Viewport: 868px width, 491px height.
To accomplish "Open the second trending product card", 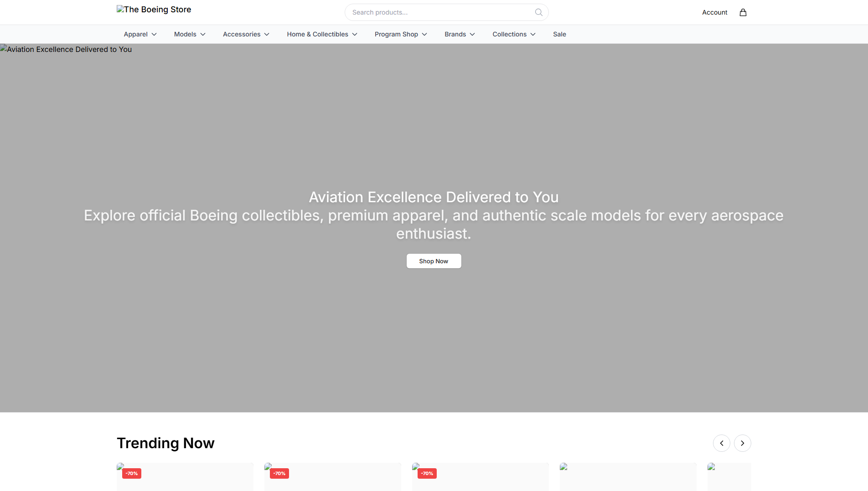I will [332, 477].
